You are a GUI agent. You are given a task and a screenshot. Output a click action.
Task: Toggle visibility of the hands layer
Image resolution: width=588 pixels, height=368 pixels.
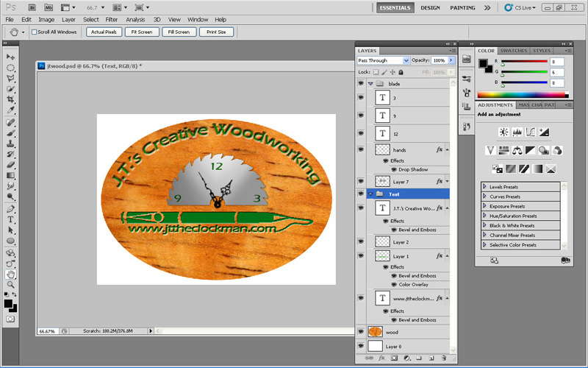click(x=361, y=149)
